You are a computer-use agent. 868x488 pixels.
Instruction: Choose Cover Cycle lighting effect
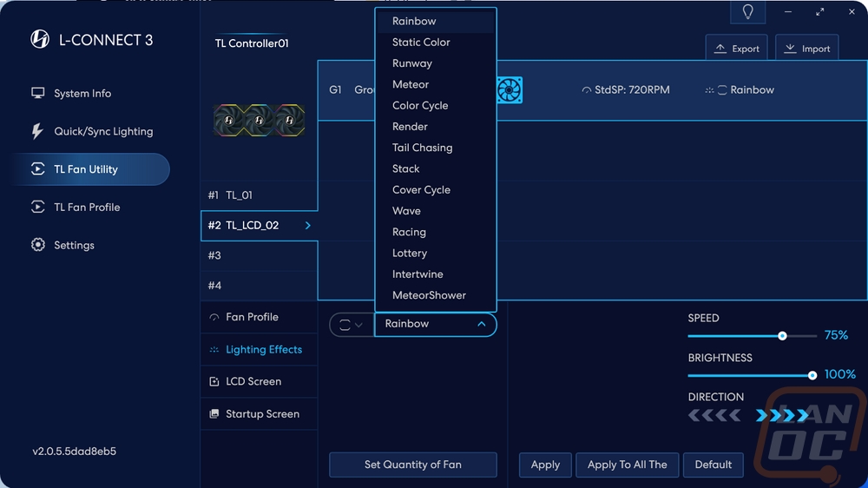coord(436,189)
